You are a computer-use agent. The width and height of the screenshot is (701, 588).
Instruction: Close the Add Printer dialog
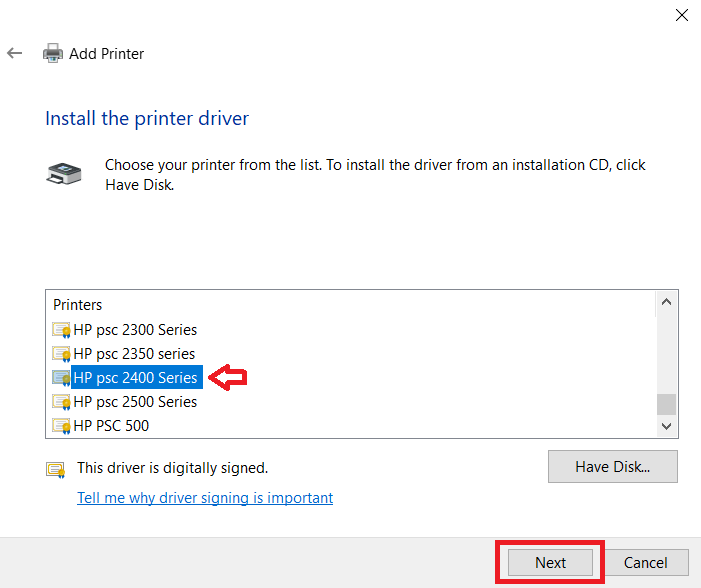[x=682, y=15]
